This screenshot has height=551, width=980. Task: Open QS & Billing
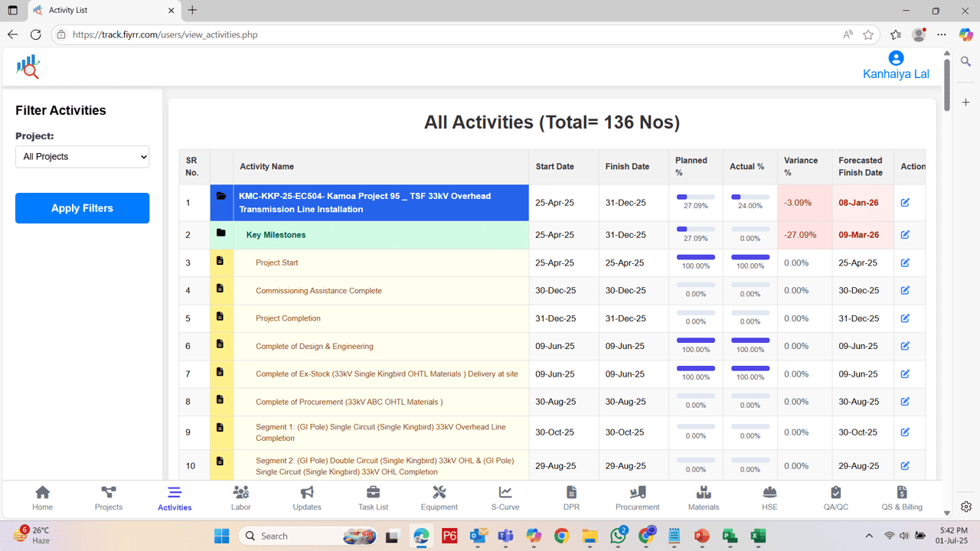(901, 497)
